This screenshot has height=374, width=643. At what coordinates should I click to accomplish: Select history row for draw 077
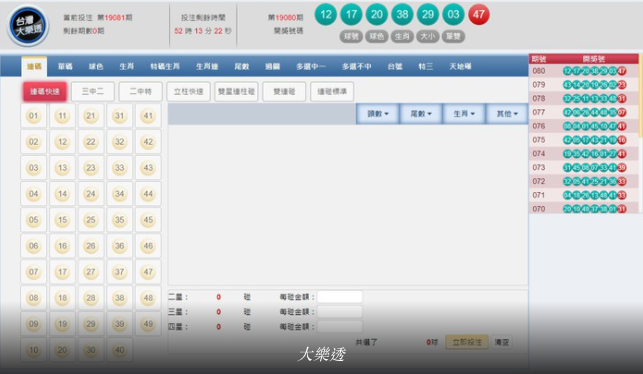point(584,112)
